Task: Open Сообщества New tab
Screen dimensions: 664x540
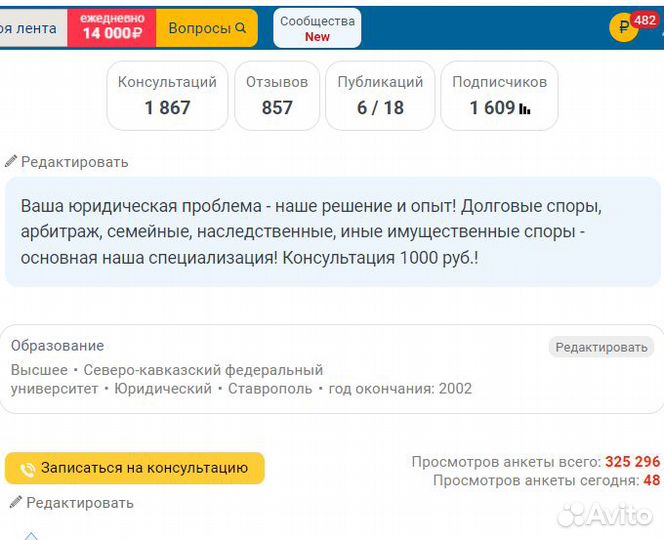Action: pos(317,28)
